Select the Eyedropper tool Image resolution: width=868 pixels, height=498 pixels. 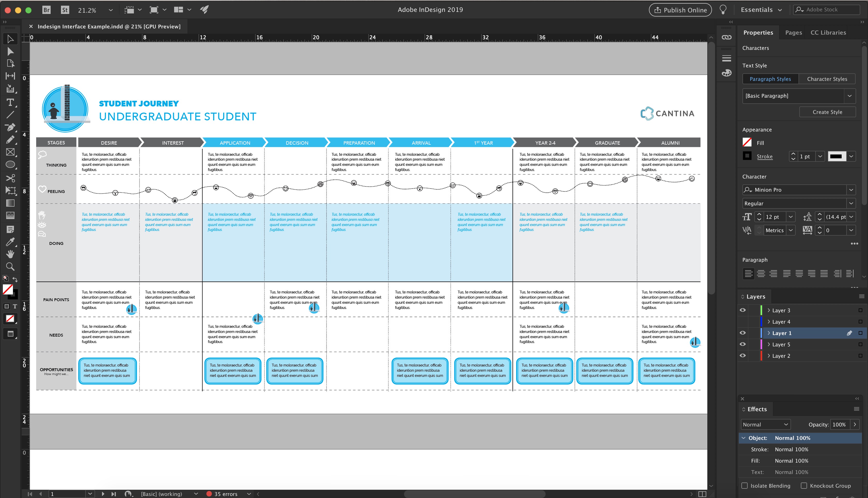coord(10,242)
